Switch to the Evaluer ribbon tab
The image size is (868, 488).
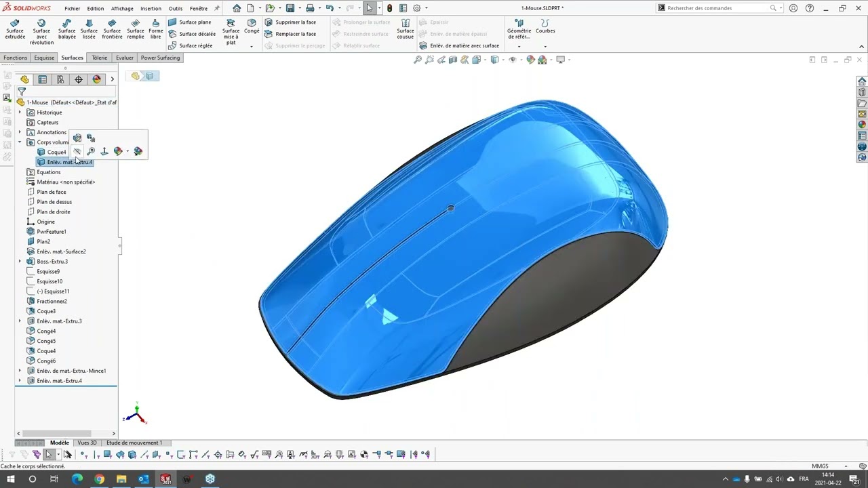(x=125, y=58)
